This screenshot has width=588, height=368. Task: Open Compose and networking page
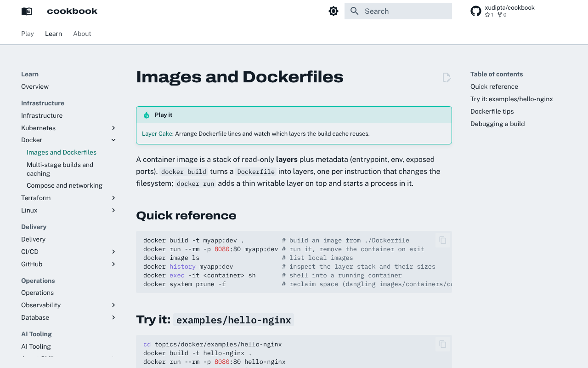64,185
